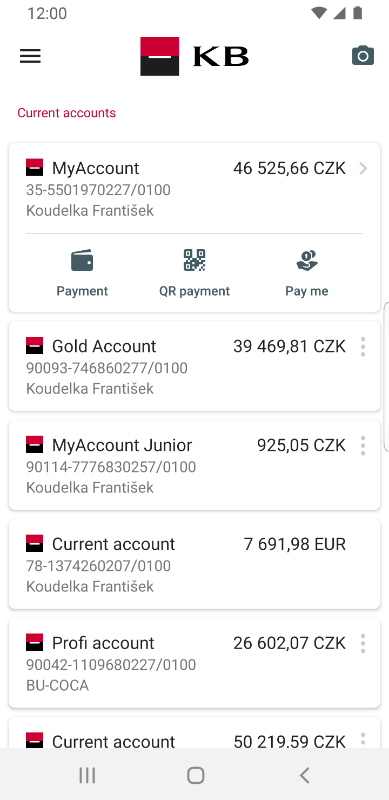This screenshot has width=389, height=800.
Task: Expand MyAccount details via chevron arrow
Action: tap(363, 168)
